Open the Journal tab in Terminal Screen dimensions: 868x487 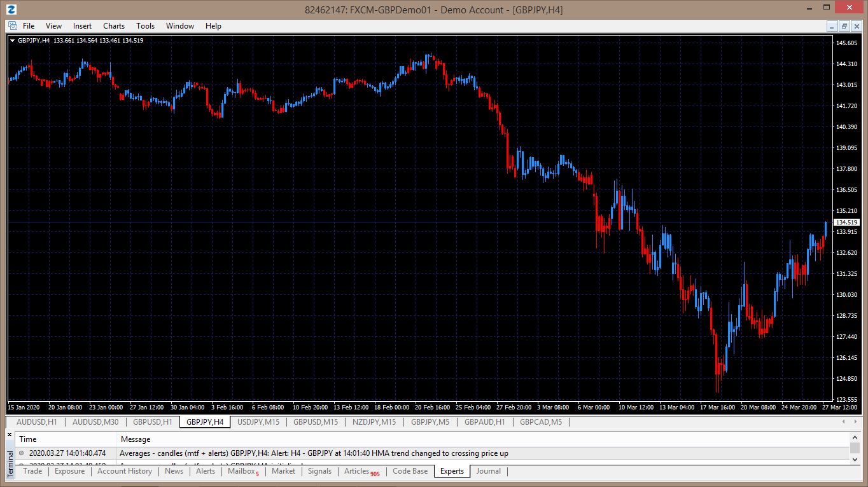(x=489, y=471)
